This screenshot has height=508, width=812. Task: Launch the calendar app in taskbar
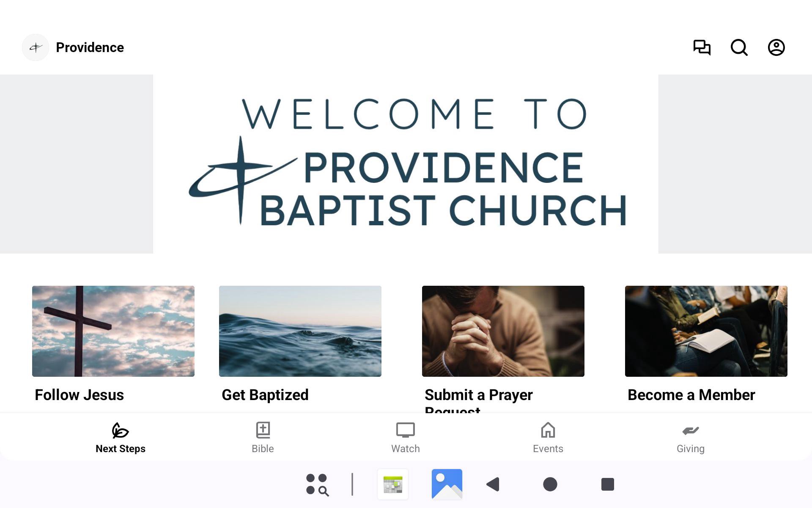tap(393, 484)
